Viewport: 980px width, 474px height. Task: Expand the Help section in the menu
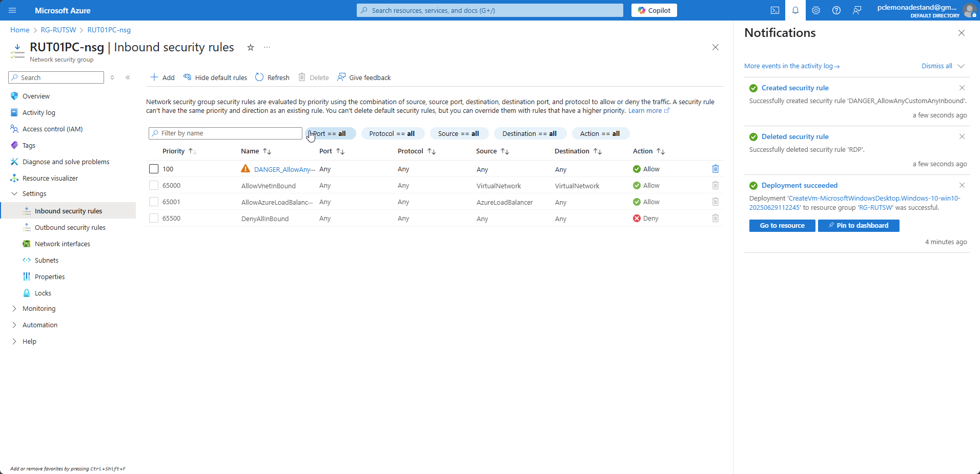click(x=14, y=341)
